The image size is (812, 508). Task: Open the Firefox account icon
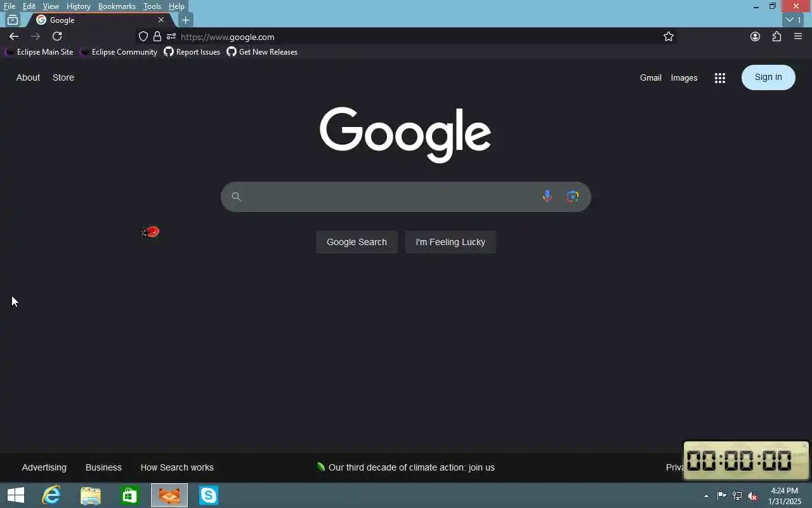click(755, 37)
